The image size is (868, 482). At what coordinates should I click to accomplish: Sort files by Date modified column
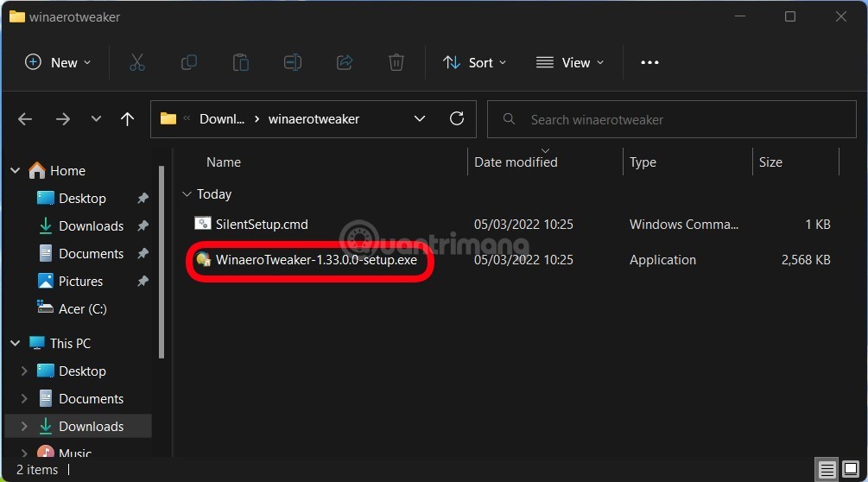516,162
